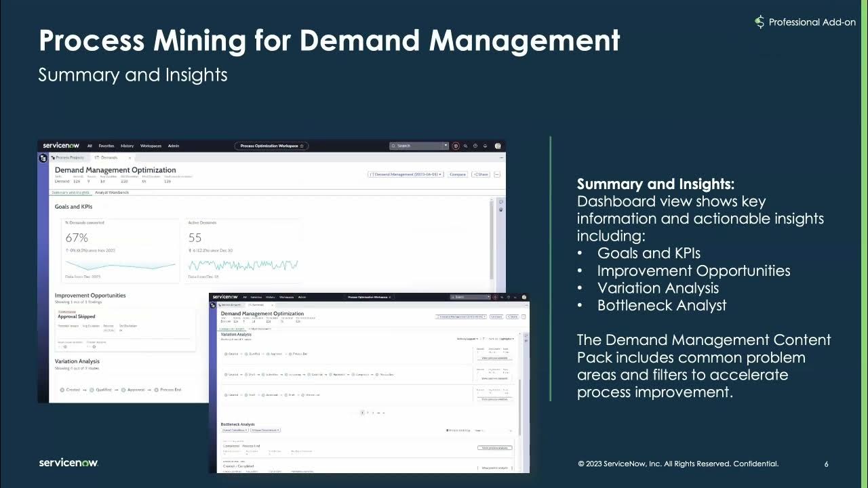Open user avatar in smaller window header
Screen dimensions: 868x488
coord(524,297)
